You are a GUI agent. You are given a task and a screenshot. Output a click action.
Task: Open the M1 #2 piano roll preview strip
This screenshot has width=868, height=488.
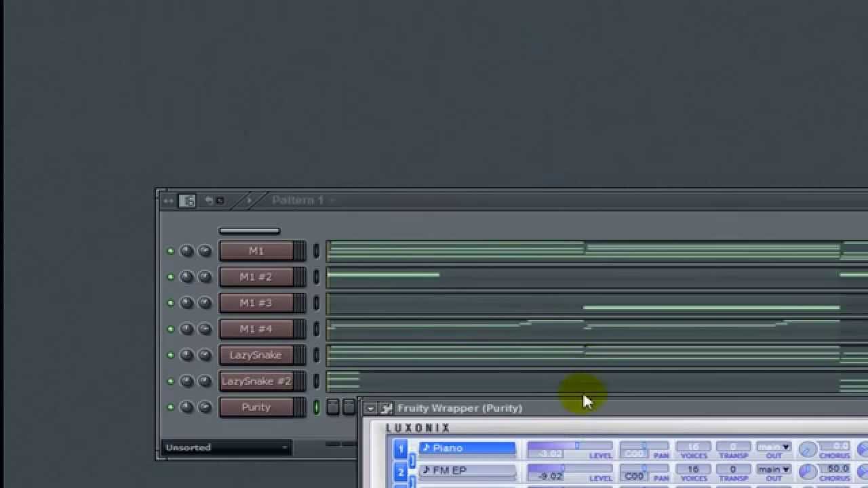[597, 277]
